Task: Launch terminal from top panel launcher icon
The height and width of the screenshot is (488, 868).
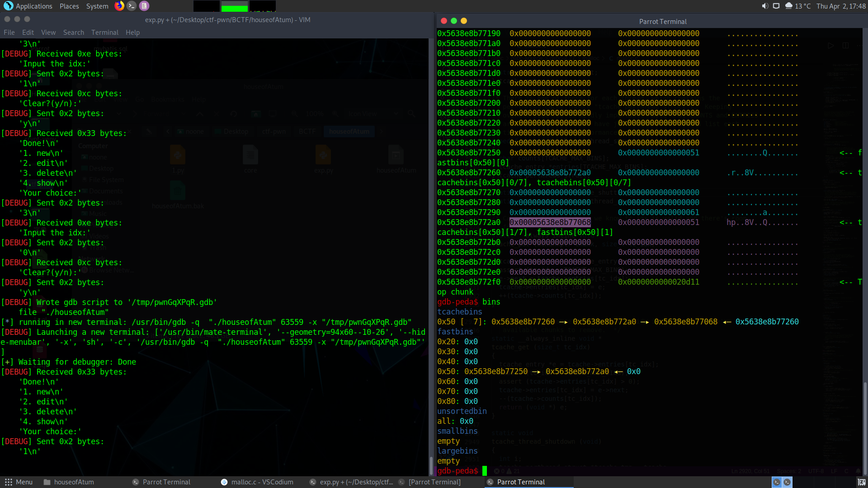Action: [x=132, y=6]
